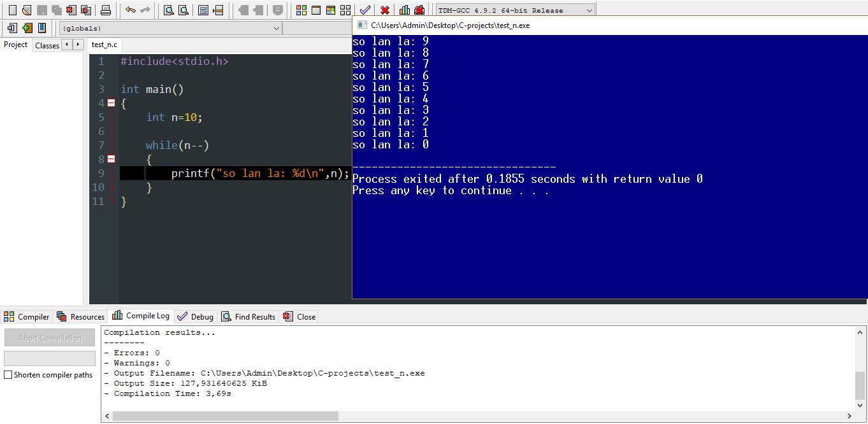Expand the (globals) scope dropdown

pos(276,28)
